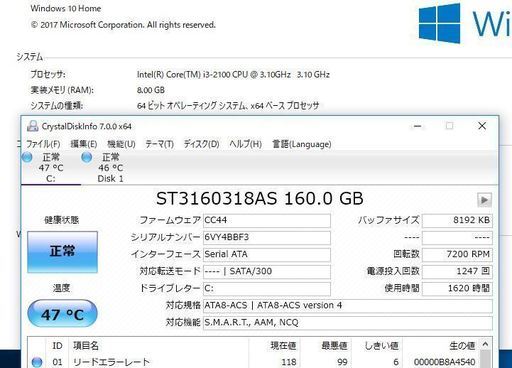Image resolution: width=512 pixels, height=368 pixels.
Task: Select the C: drive tab at 47 °C
Action: [x=51, y=168]
